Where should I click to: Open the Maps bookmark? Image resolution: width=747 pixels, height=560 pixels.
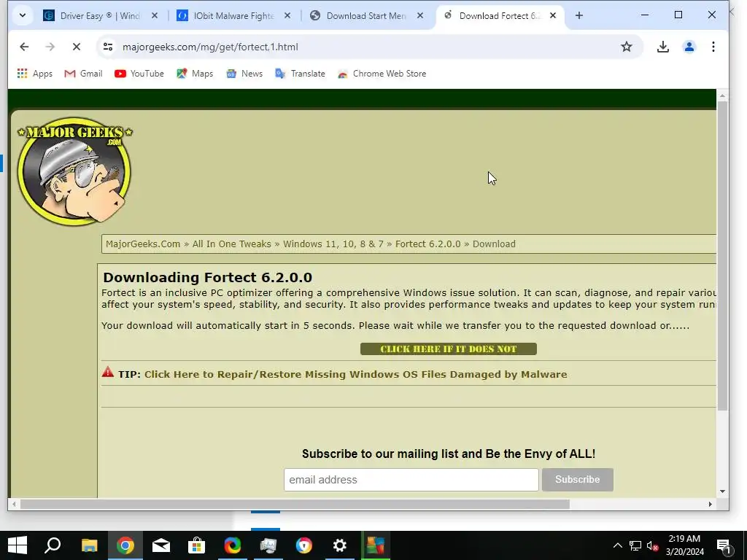click(195, 74)
